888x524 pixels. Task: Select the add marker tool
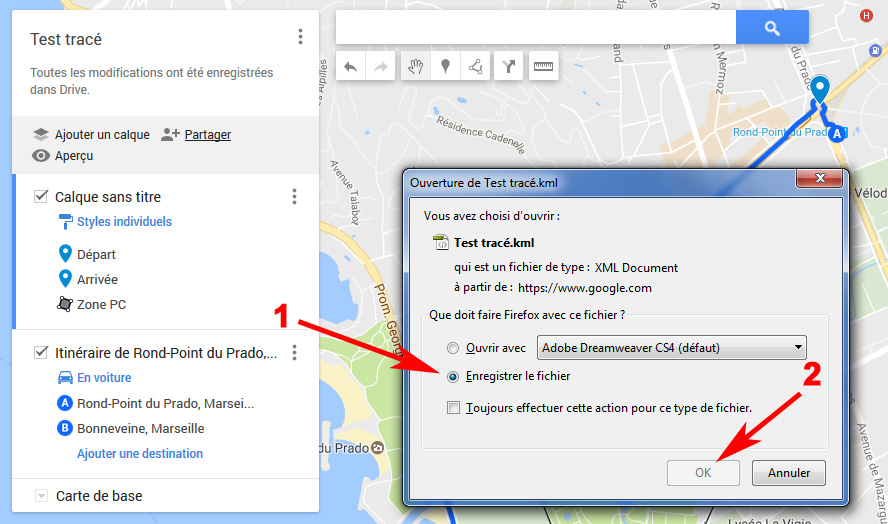[446, 67]
